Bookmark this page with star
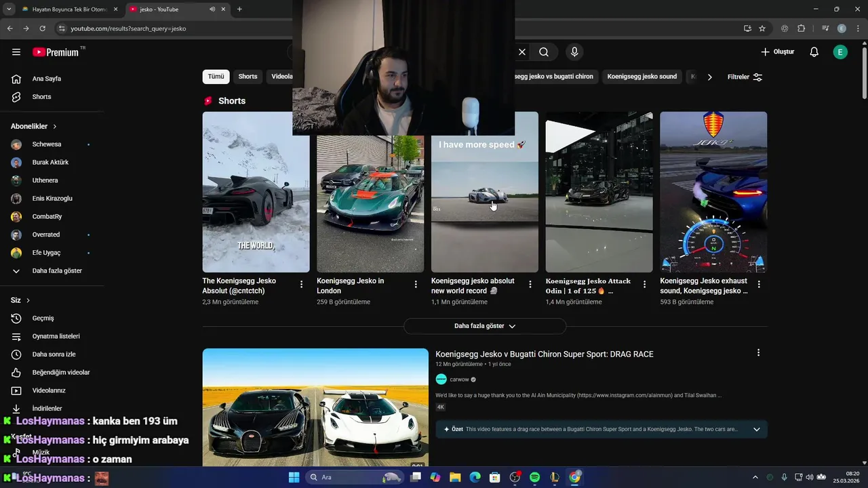The height and width of the screenshot is (488, 868). coord(762,28)
